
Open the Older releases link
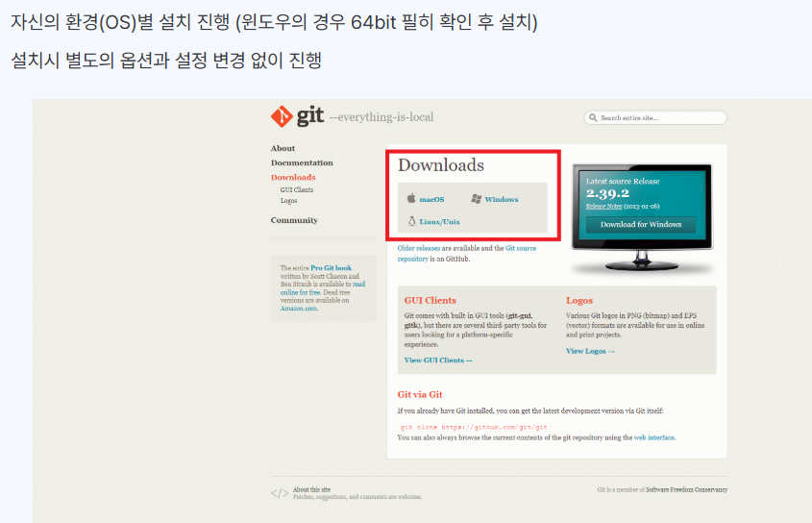tap(418, 248)
